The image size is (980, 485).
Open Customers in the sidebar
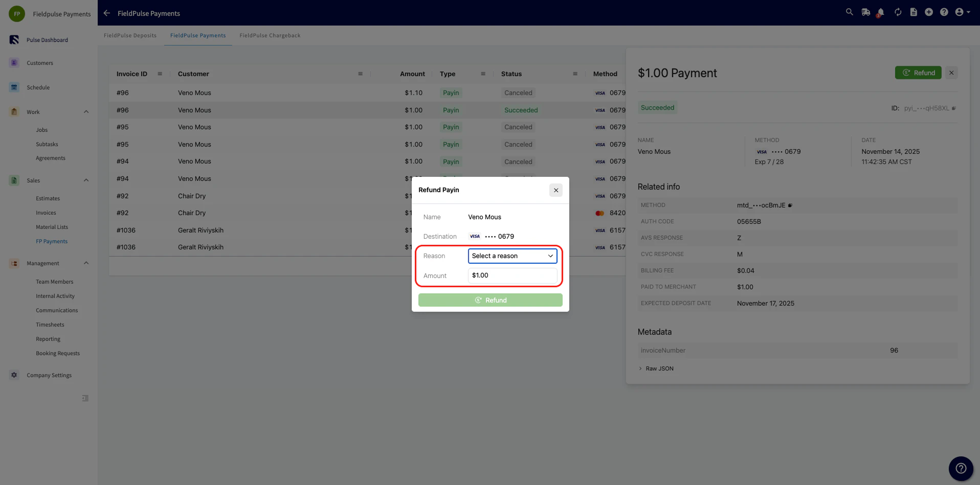click(40, 63)
